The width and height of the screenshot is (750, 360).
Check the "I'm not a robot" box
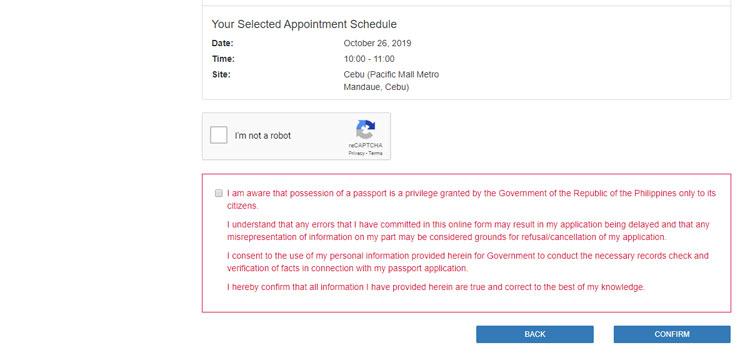click(219, 135)
